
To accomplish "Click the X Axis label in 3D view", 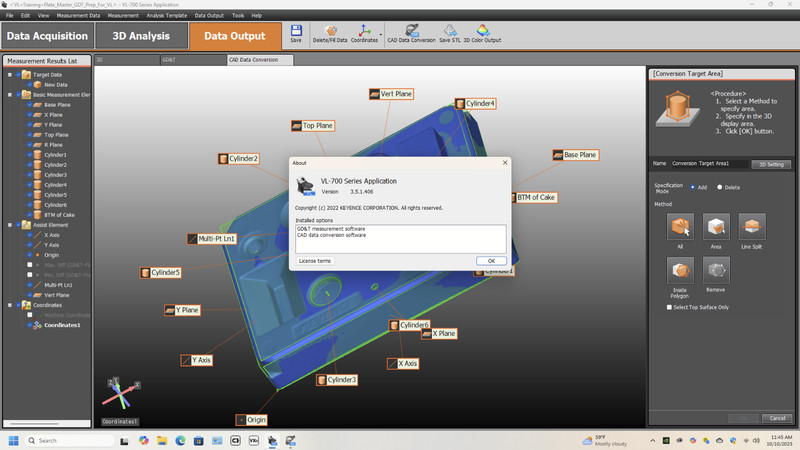I will point(403,364).
